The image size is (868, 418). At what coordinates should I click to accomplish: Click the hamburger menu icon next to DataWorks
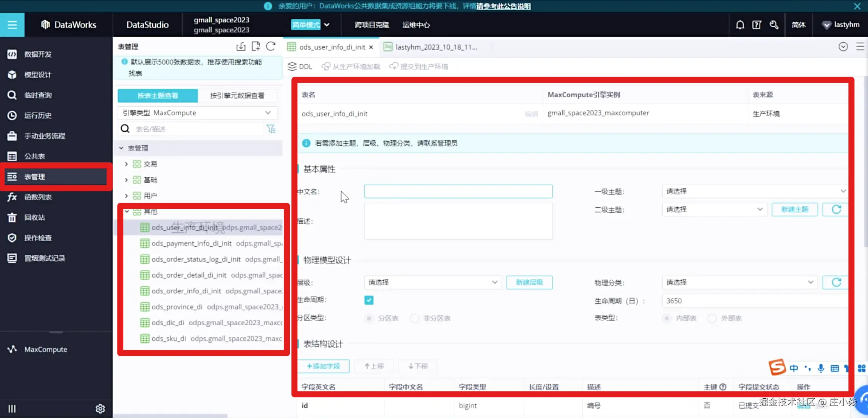(x=12, y=25)
